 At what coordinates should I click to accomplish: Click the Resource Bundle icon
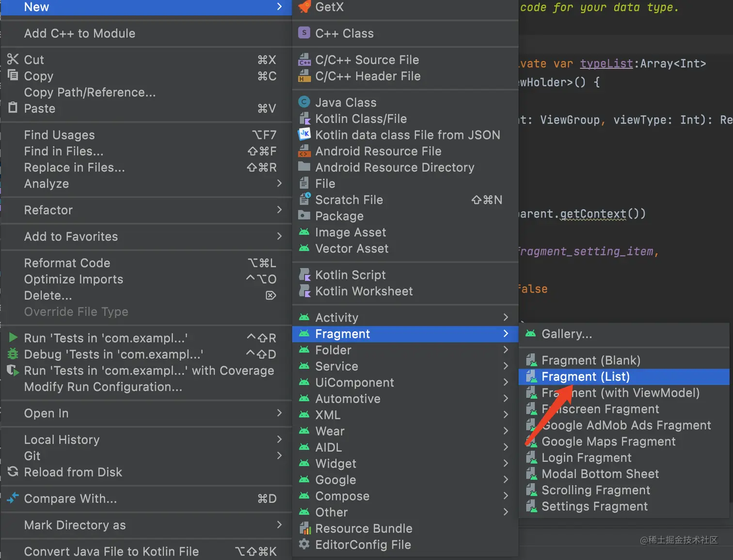(304, 529)
